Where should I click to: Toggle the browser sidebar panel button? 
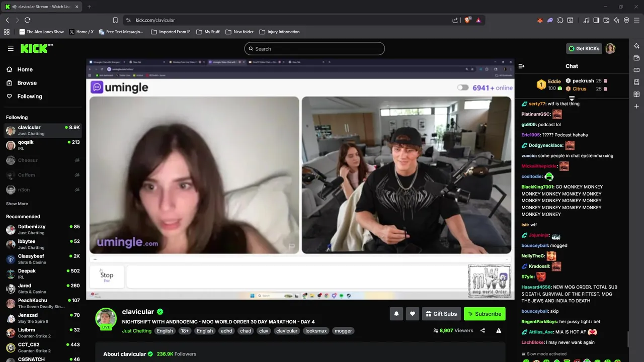596,20
